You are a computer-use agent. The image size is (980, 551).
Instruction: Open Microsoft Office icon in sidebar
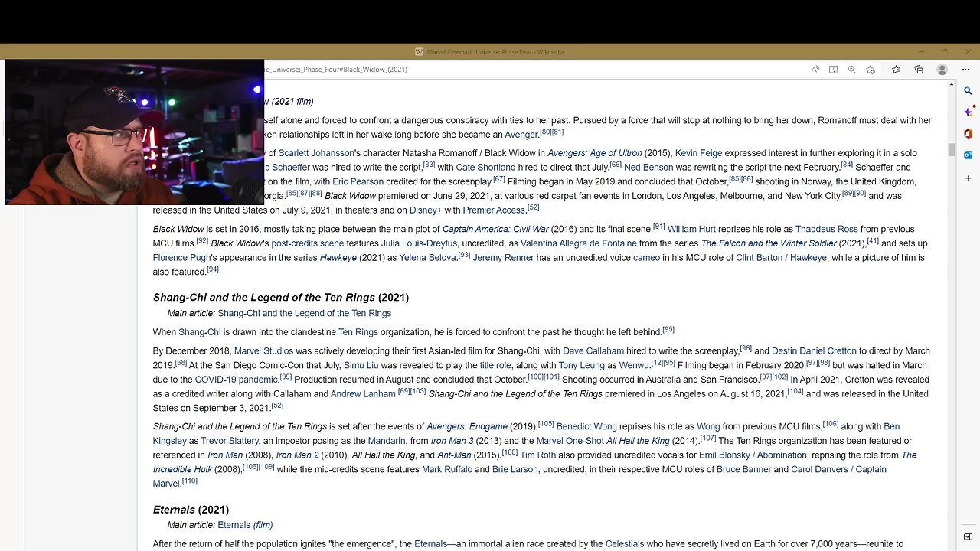coord(968,133)
